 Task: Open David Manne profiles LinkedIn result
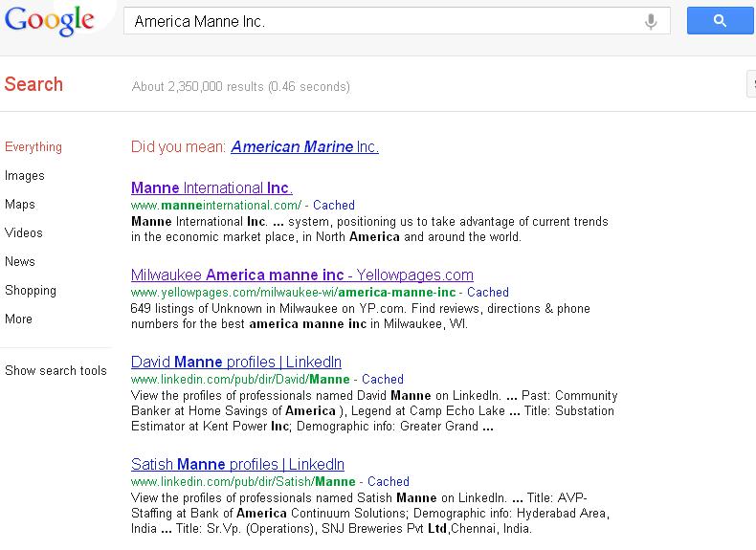[x=236, y=362]
